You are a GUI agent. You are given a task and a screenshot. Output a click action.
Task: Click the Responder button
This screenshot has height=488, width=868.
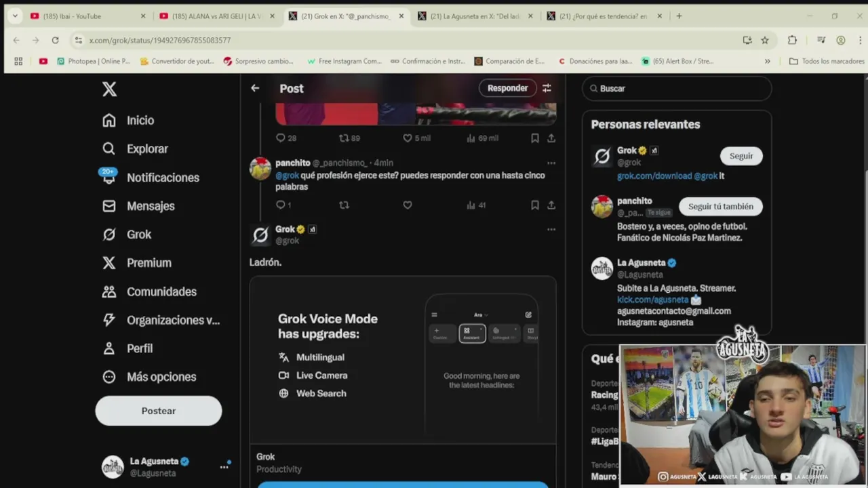tap(507, 88)
